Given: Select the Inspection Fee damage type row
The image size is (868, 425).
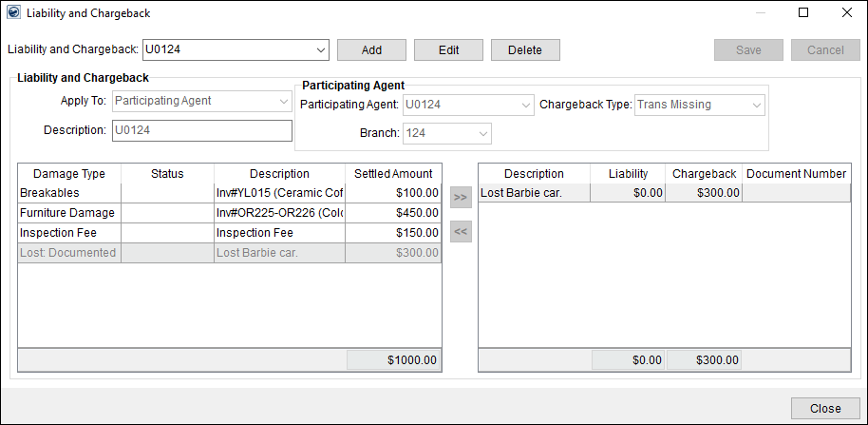Looking at the screenshot, I should click(x=68, y=233).
